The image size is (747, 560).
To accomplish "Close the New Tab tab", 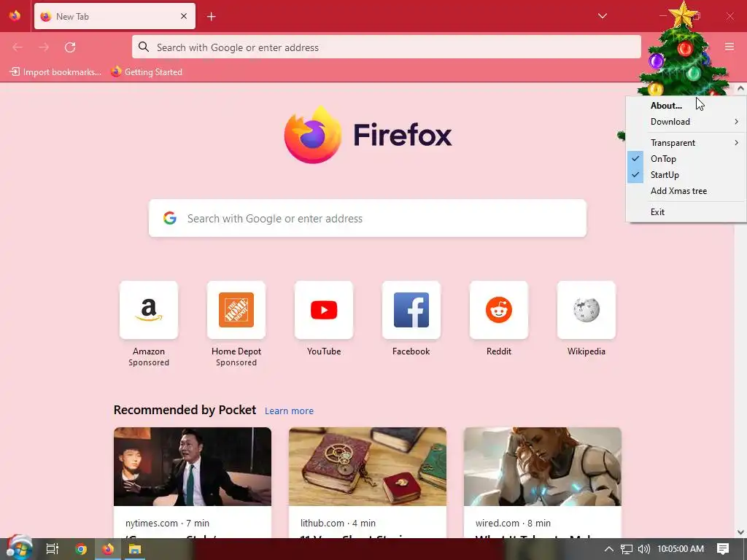I will pyautogui.click(x=184, y=16).
